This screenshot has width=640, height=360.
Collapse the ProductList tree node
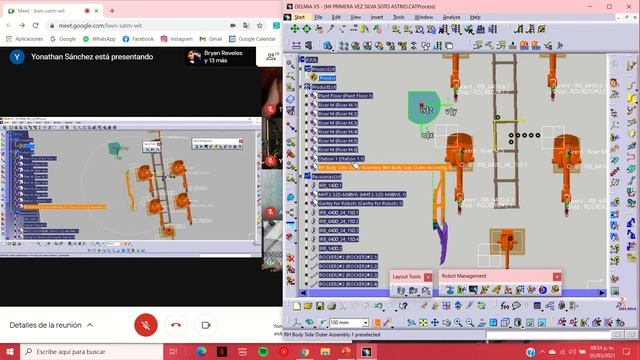[x=301, y=87]
